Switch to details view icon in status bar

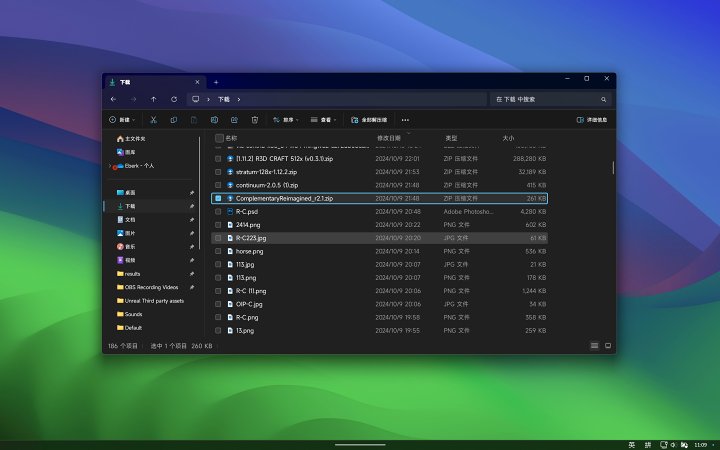594,346
